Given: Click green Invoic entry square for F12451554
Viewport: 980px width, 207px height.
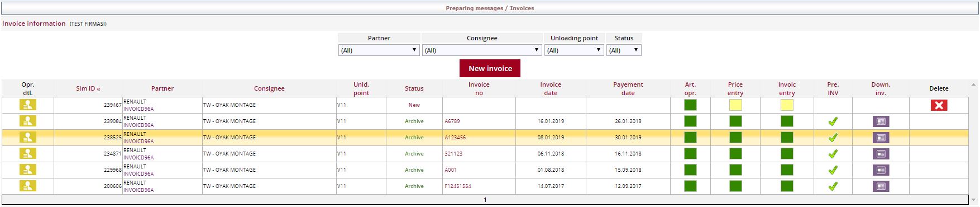Looking at the screenshot, I should coord(787,186).
